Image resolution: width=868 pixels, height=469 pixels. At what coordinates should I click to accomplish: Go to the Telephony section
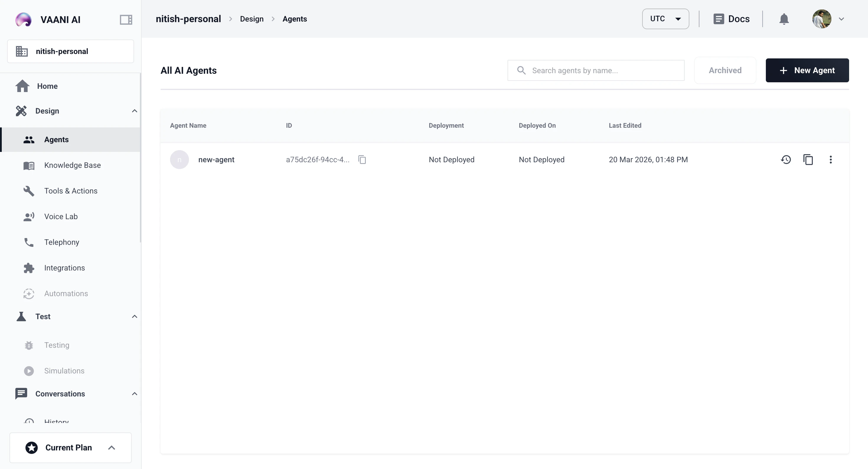pyautogui.click(x=61, y=242)
